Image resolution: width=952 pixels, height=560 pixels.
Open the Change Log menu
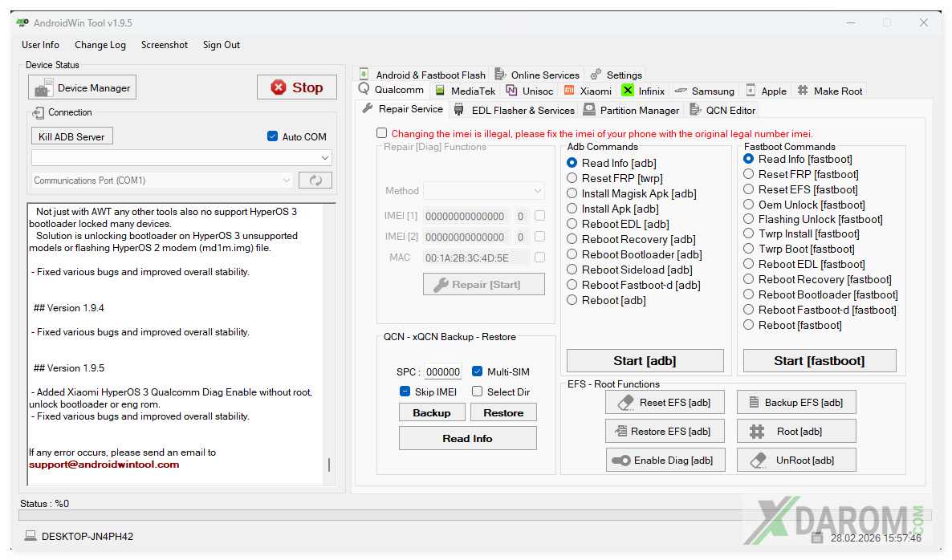(x=100, y=45)
